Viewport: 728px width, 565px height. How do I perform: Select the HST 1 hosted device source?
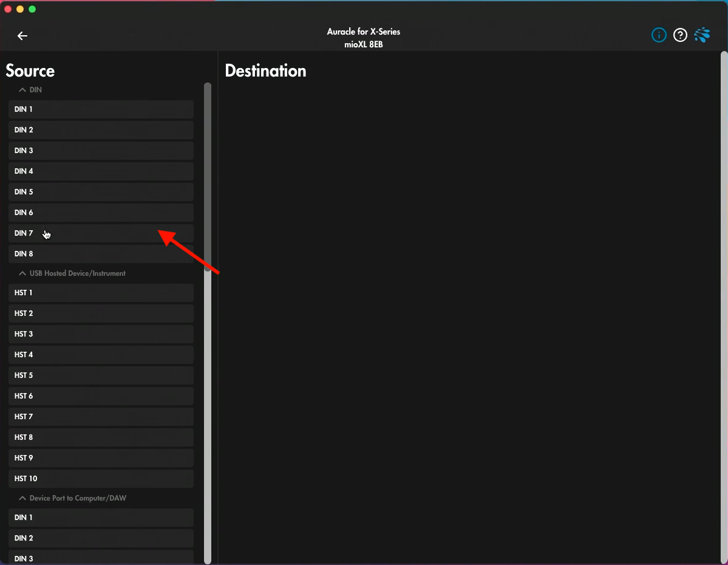[101, 293]
